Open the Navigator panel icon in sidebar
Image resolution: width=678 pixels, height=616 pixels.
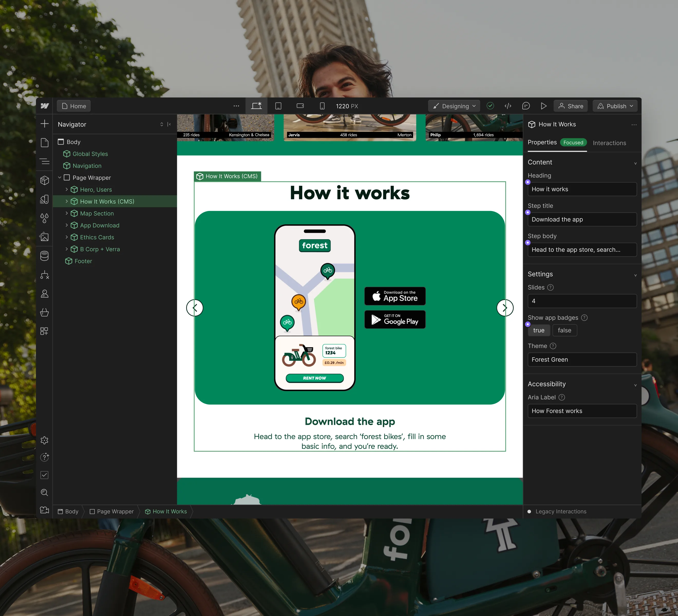[x=44, y=161]
